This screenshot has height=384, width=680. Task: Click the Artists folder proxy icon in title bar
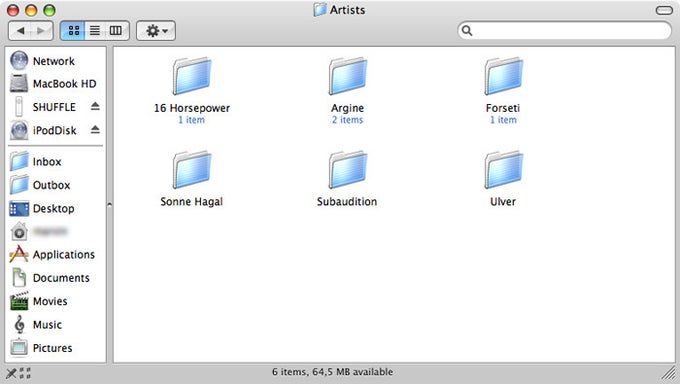point(320,10)
